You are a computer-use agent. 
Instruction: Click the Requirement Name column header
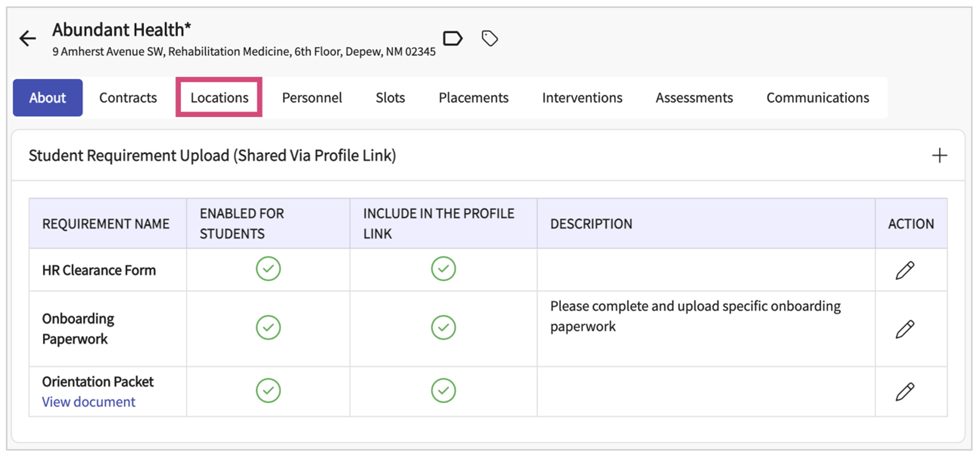(x=106, y=224)
